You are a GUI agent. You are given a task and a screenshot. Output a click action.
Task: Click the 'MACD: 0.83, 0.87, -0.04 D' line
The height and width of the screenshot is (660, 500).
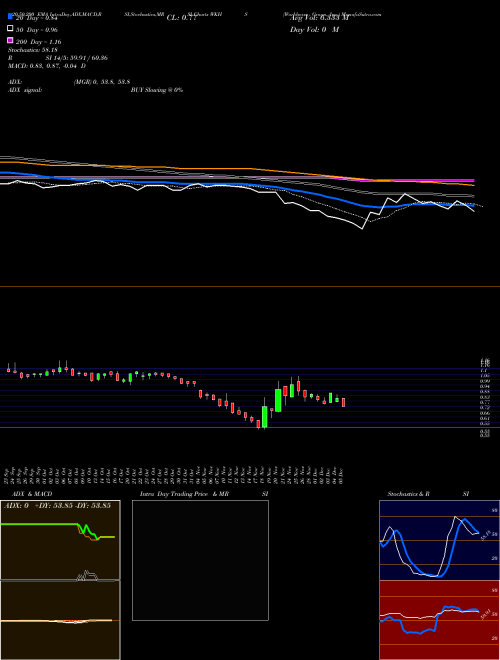click(47, 66)
